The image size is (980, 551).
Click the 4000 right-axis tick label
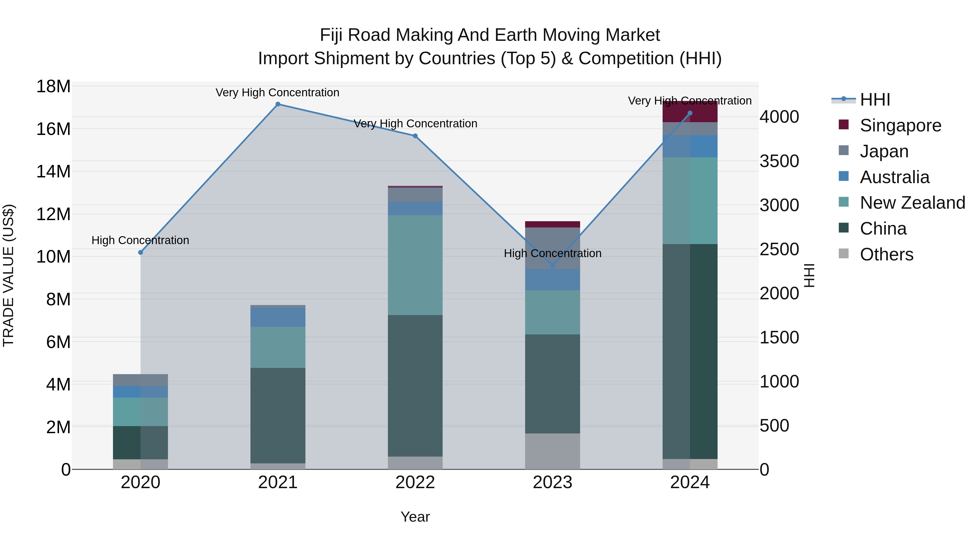pyautogui.click(x=780, y=117)
